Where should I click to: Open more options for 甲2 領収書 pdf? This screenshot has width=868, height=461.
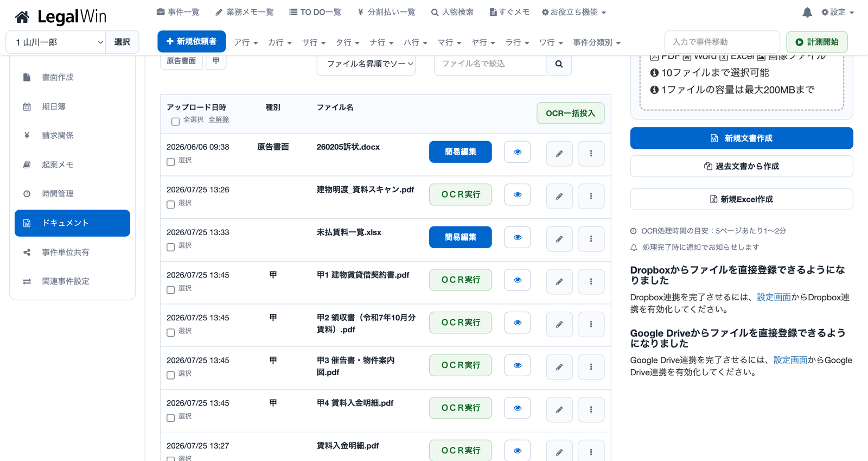pyautogui.click(x=591, y=324)
